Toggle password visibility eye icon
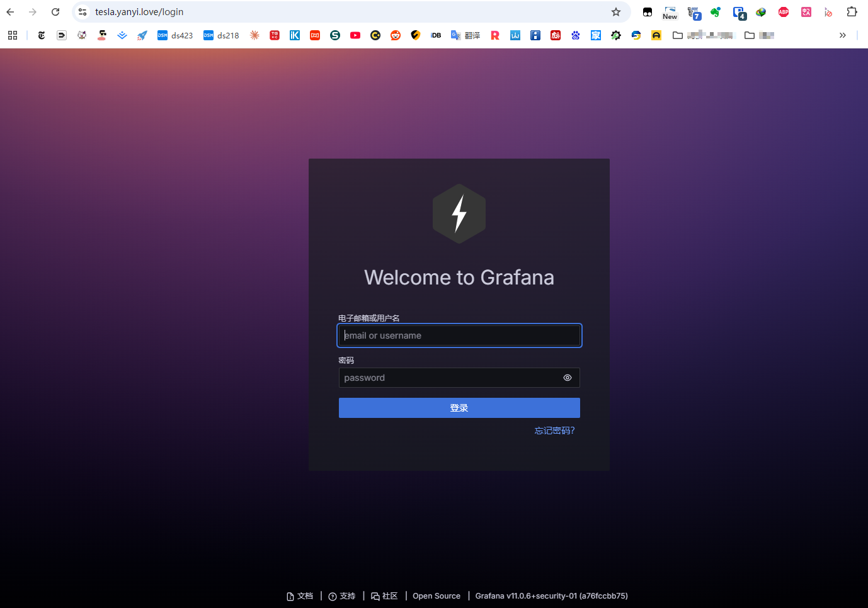 [x=567, y=378]
